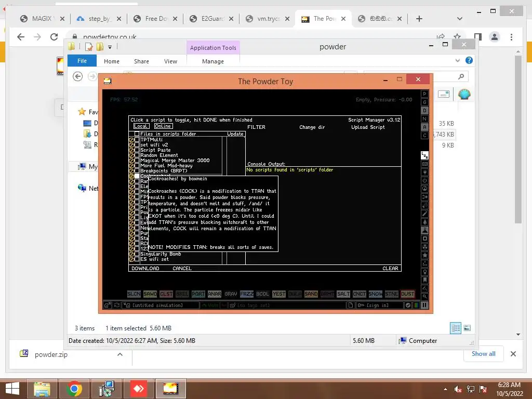The width and height of the screenshot is (532, 399).
Task: Open the element search magnifier icon
Action: pyautogui.click(x=424, y=297)
